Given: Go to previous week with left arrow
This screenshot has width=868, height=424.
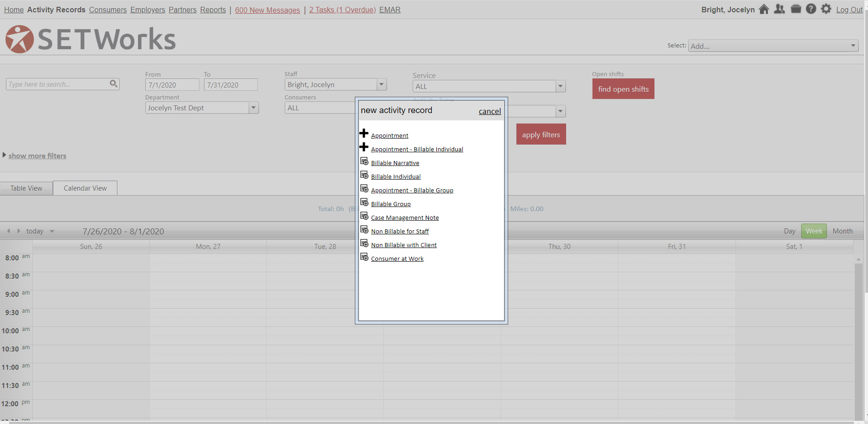Looking at the screenshot, I should coord(9,231).
